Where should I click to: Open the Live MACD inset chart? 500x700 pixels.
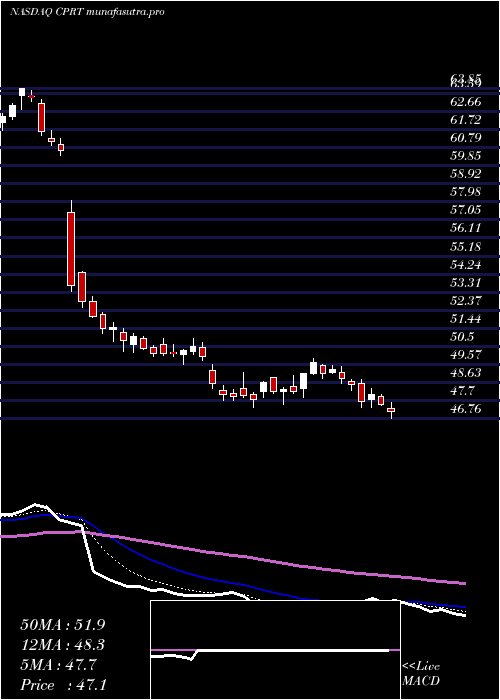point(275,650)
